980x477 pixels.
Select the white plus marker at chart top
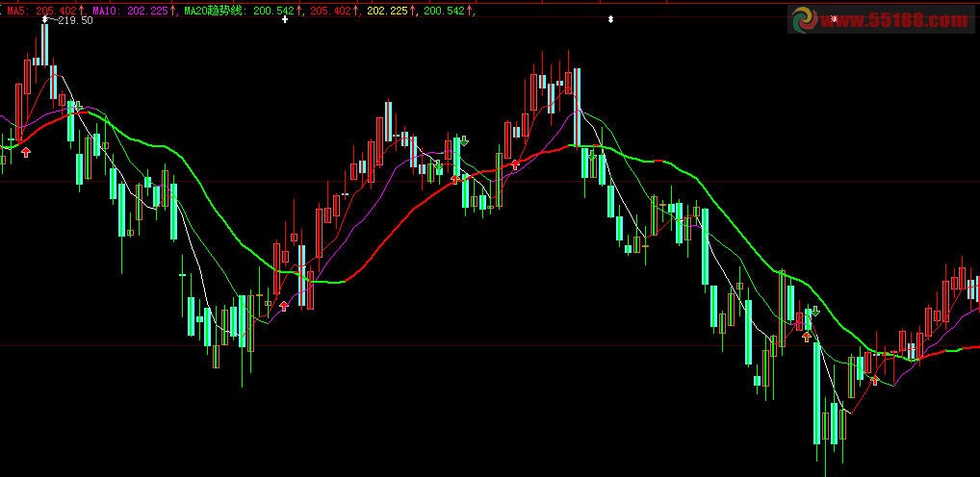click(285, 20)
